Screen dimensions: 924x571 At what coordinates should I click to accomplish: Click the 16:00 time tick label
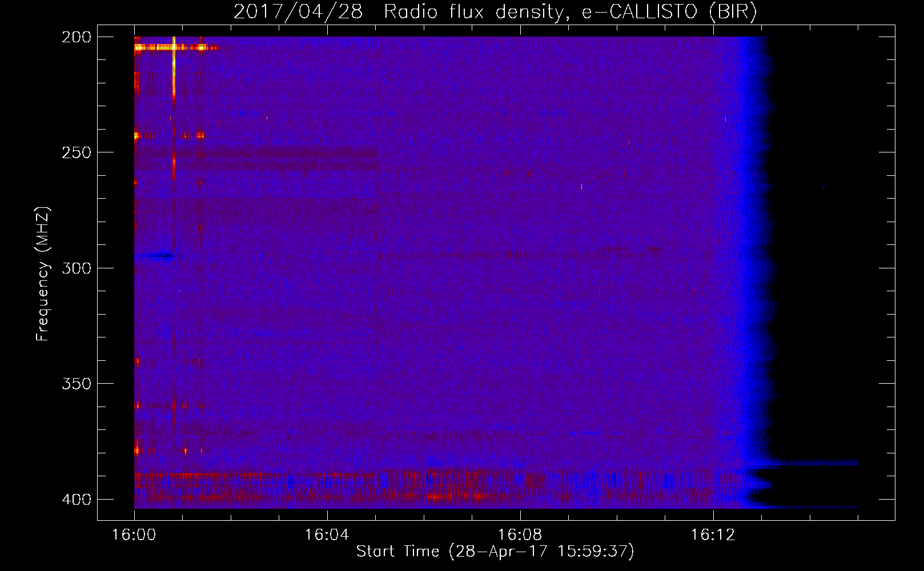coord(134,534)
